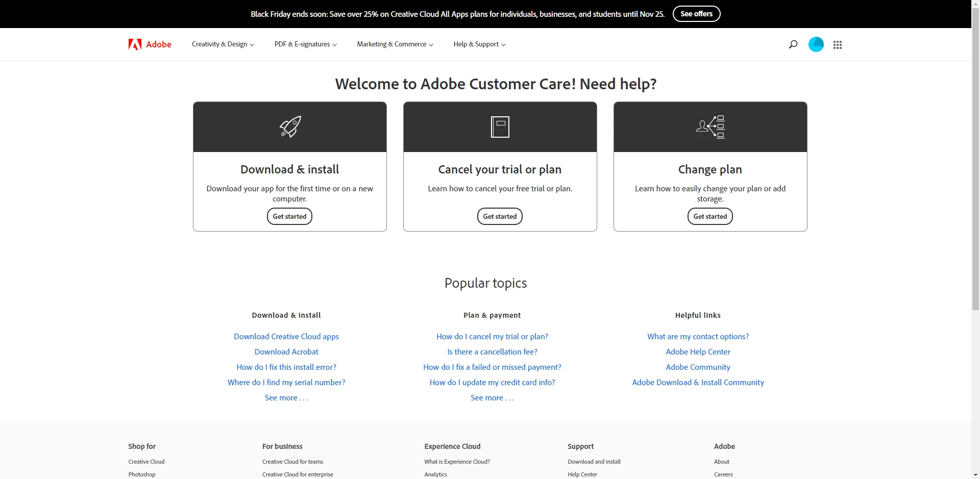Open How do I fix a failed payment

coord(492,367)
